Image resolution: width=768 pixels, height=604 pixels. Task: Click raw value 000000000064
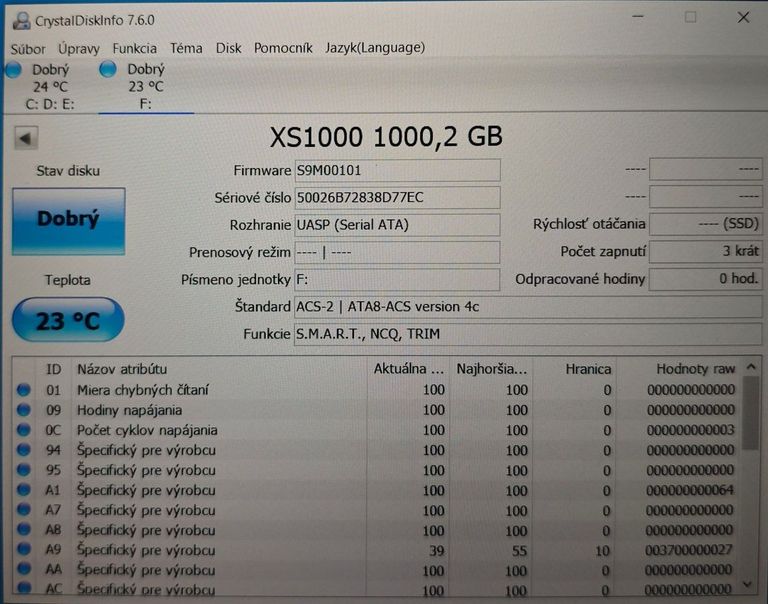[690, 490]
